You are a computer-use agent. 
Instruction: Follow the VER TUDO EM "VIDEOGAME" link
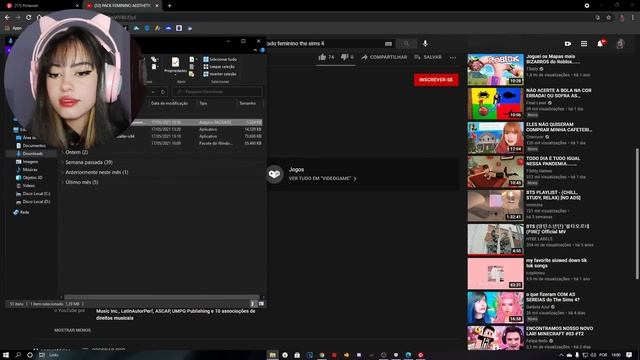point(322,179)
